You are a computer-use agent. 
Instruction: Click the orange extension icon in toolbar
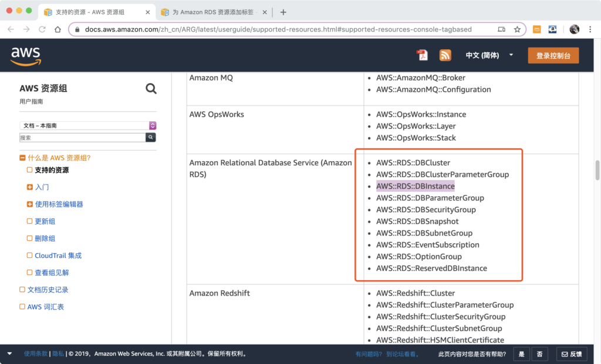coord(536,29)
